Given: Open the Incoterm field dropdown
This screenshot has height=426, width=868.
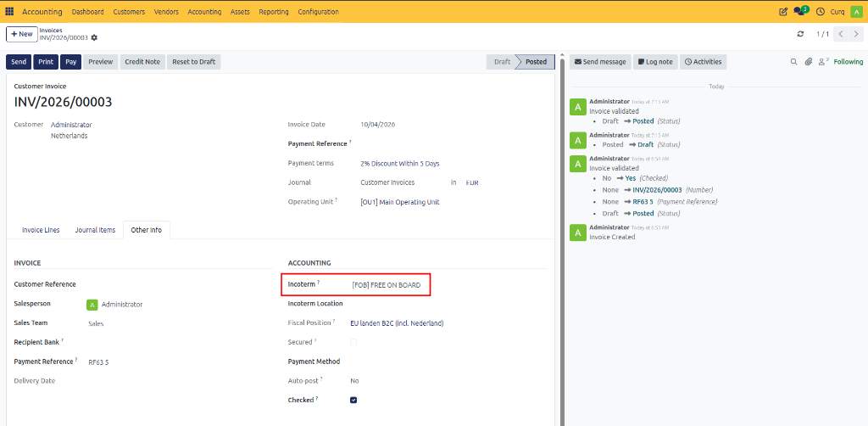Looking at the screenshot, I should (387, 285).
